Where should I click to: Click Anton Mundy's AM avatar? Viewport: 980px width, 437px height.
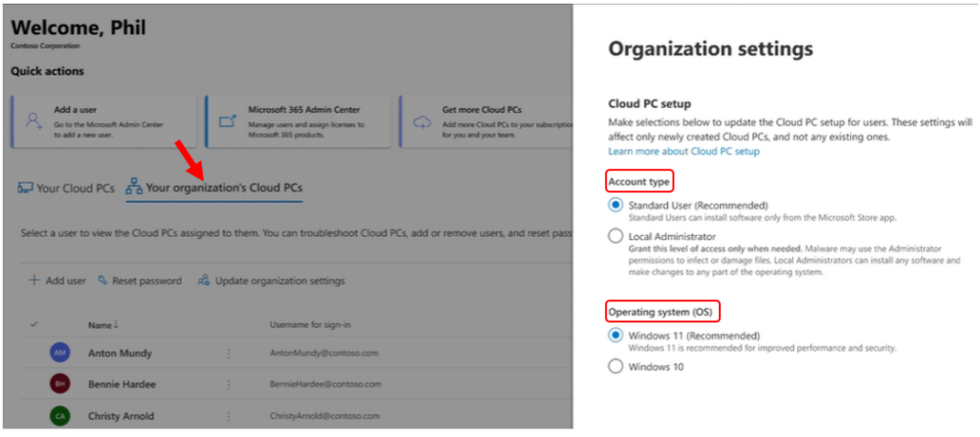[x=60, y=353]
